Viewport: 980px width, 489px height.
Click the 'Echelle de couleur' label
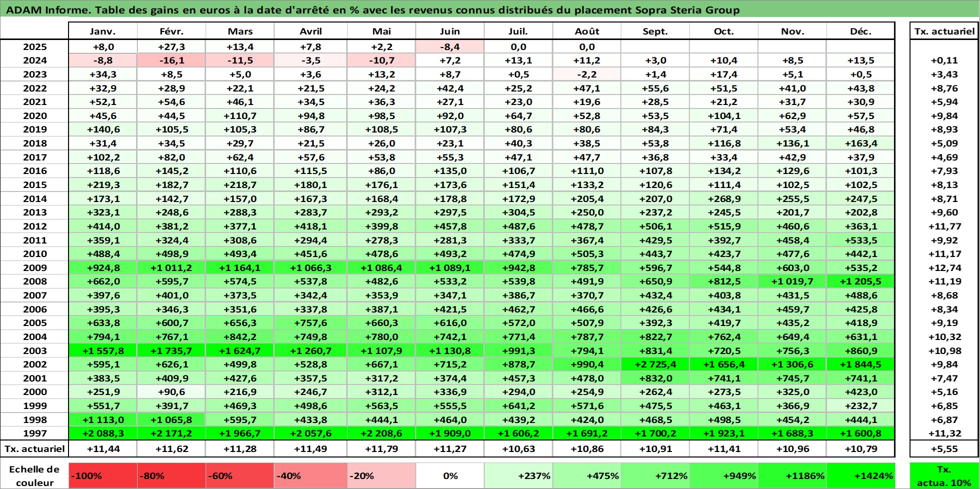tap(35, 475)
